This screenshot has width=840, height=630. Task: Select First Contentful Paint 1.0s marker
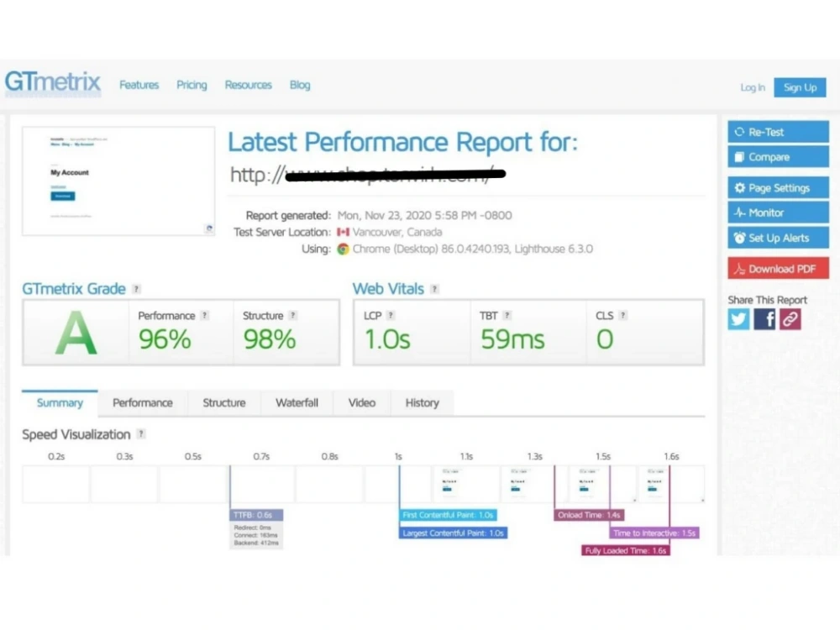(448, 515)
